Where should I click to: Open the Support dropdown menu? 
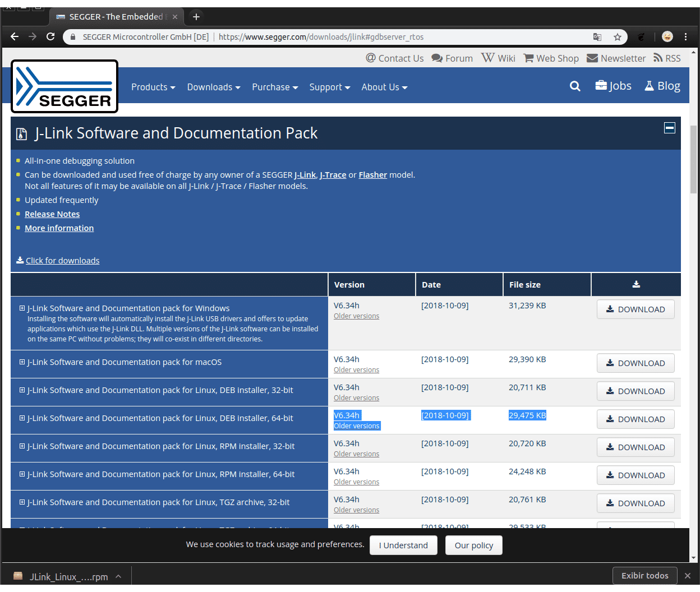pos(330,87)
